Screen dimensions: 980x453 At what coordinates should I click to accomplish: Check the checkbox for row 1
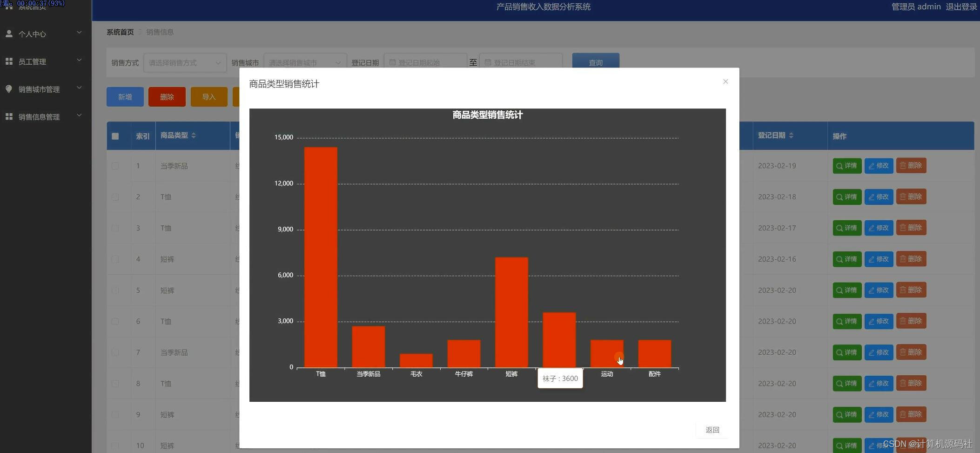click(115, 166)
